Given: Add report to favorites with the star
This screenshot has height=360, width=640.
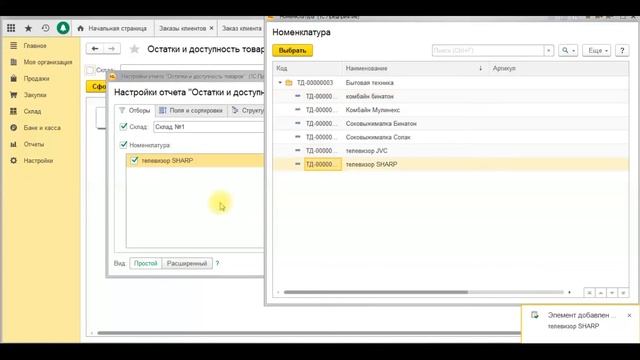Looking at the screenshot, I should pos(134,49).
